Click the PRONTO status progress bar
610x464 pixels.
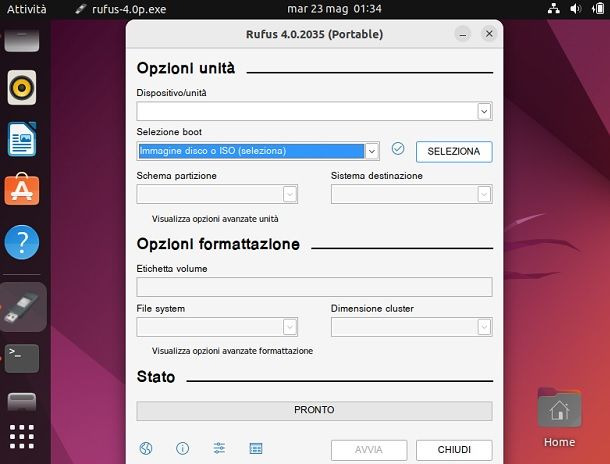(314, 411)
